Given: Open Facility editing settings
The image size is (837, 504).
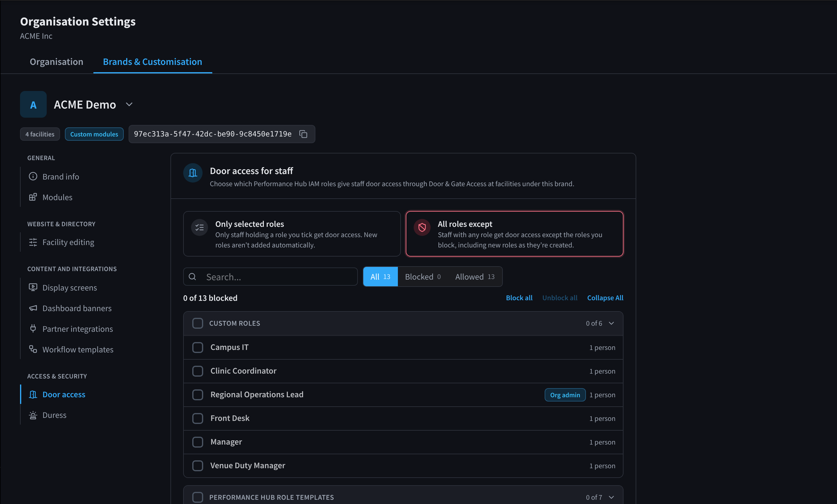Looking at the screenshot, I should coord(68,242).
